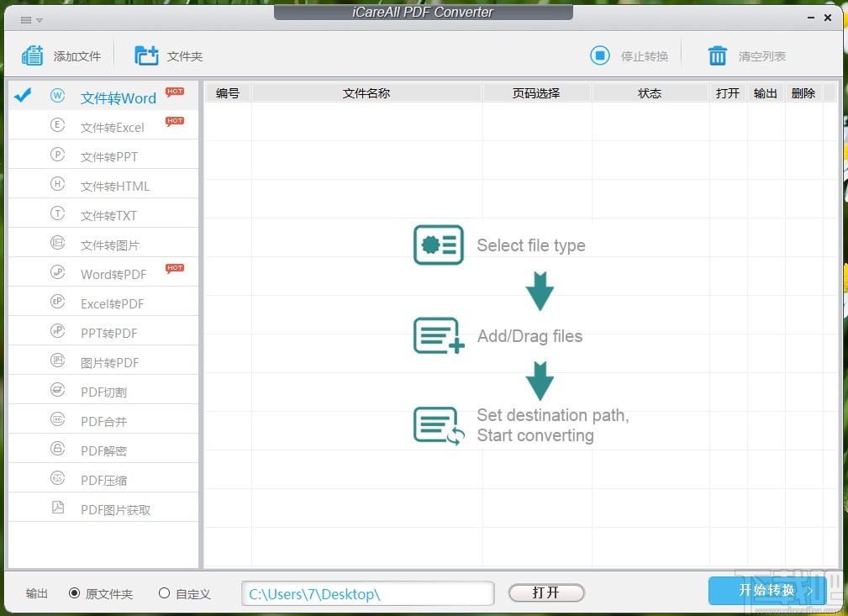Click the 添加文件 label
This screenshot has width=848, height=616.
[x=76, y=56]
